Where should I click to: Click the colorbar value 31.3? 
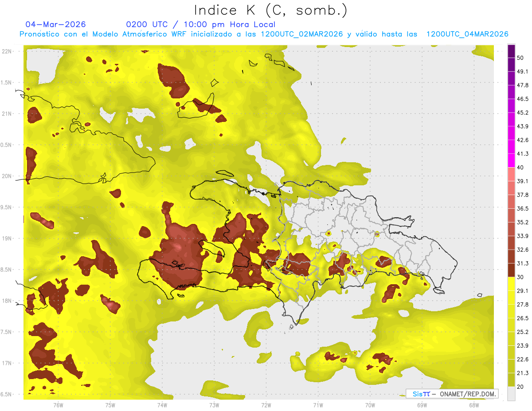coord(522,263)
